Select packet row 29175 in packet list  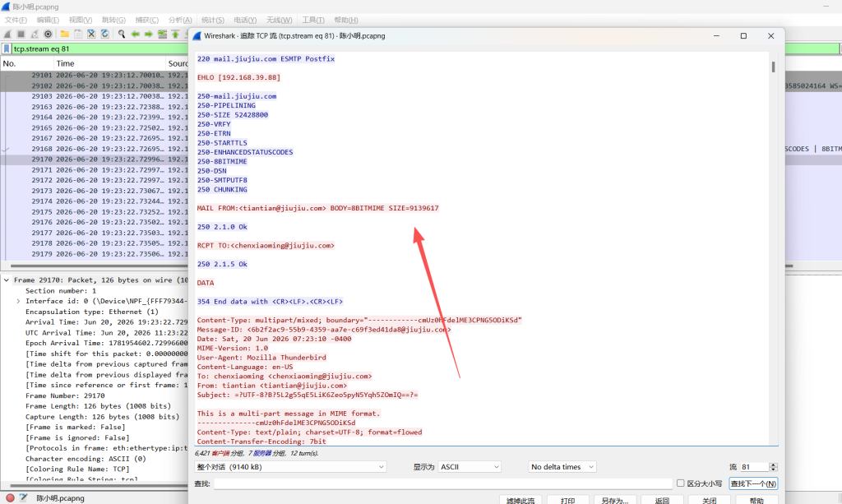tap(95, 212)
